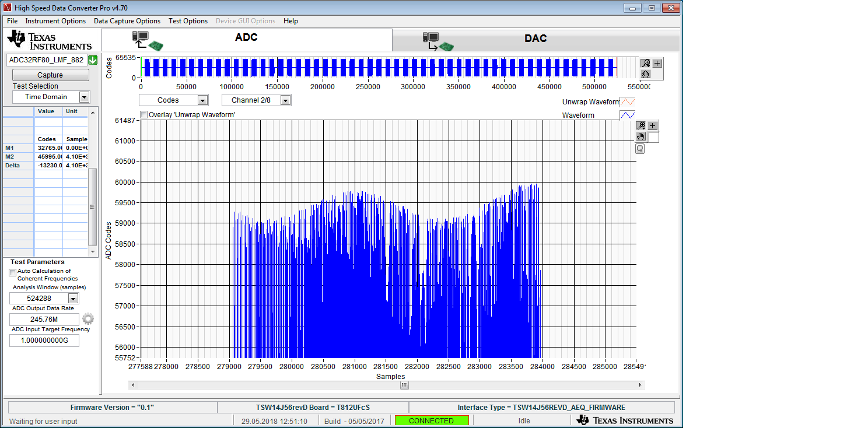Click the M2 codes value 45995.0

pyautogui.click(x=48, y=157)
